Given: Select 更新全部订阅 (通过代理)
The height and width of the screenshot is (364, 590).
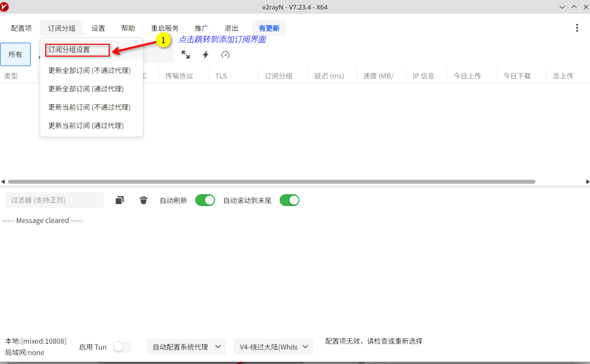Looking at the screenshot, I should click(x=91, y=89).
